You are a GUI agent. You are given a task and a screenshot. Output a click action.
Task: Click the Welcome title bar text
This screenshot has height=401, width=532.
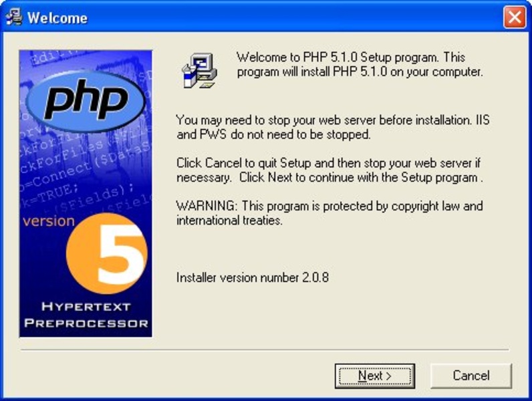click(x=57, y=18)
